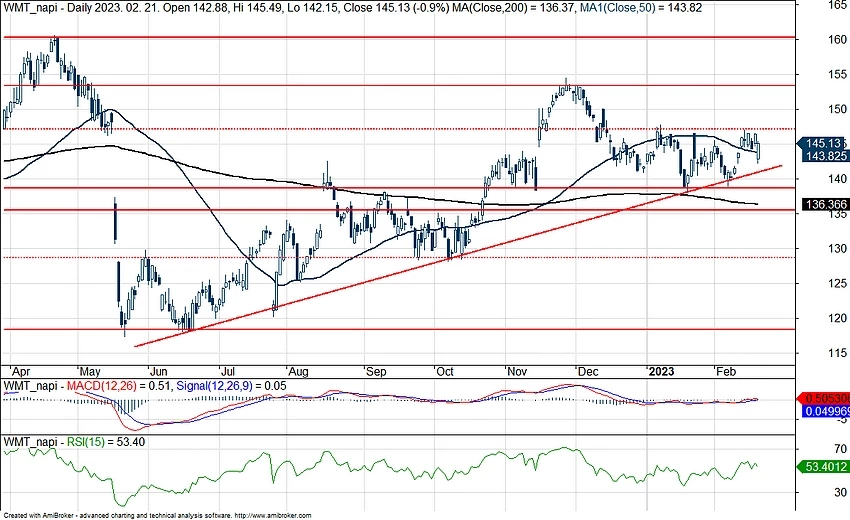Select the 136.366 black price tag

825,204
